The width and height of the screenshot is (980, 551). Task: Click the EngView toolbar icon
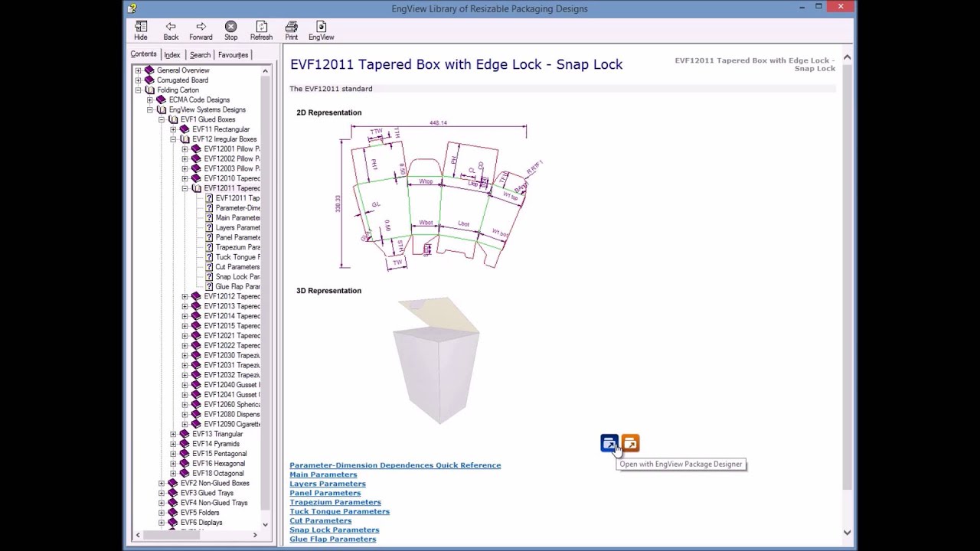coord(321,27)
